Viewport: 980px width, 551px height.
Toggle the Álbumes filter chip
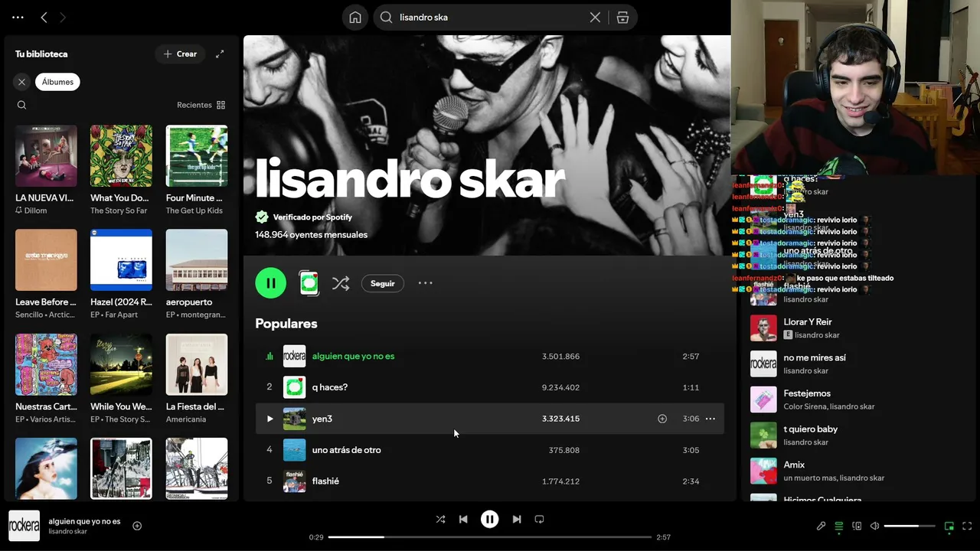tap(57, 82)
